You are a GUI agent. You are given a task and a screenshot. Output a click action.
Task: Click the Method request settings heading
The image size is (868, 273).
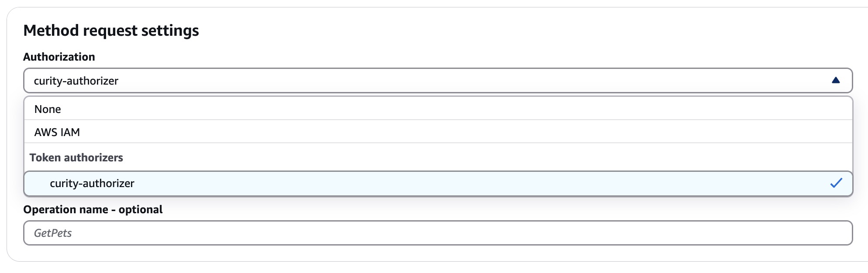(112, 31)
